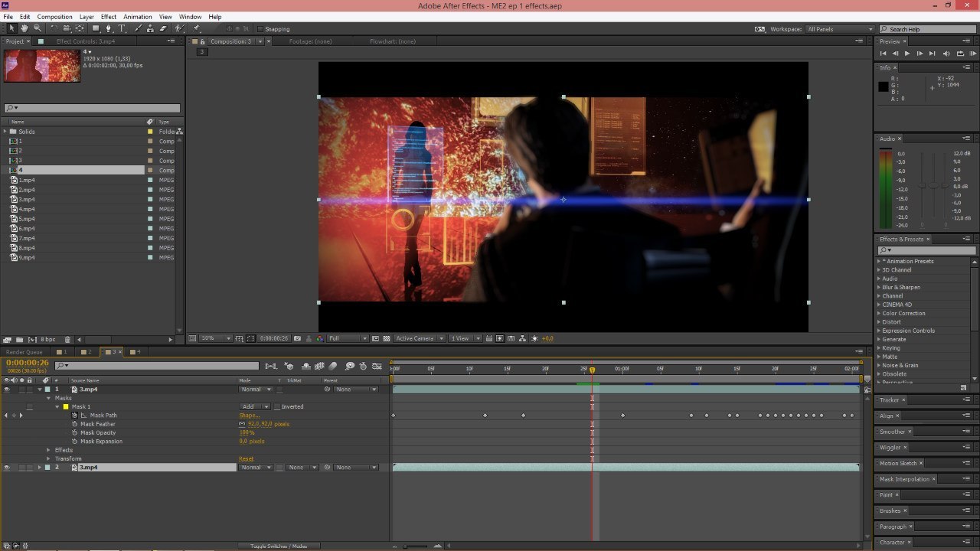Hide layer 1 3.mp4 with eye toggle
980x551 pixels.
(x=7, y=390)
